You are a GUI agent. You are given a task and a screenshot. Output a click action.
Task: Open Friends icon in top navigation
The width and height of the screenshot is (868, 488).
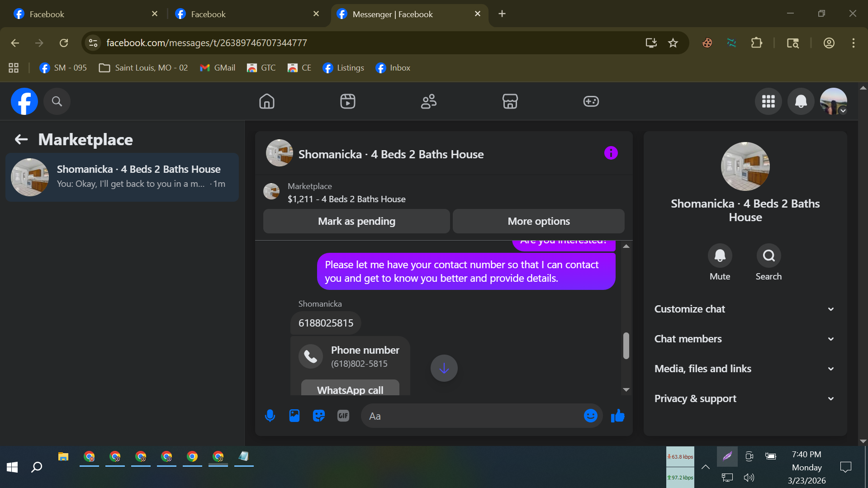coord(429,101)
